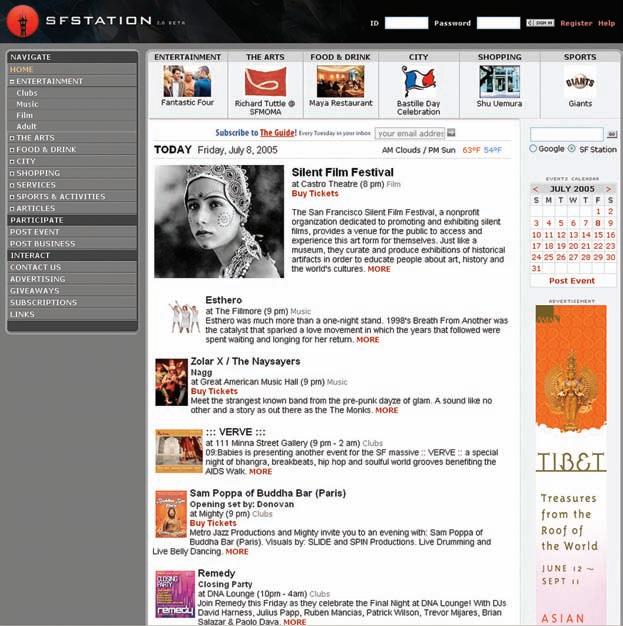Click the VERVE event image
Screen dimensions: 623x626
click(179, 451)
